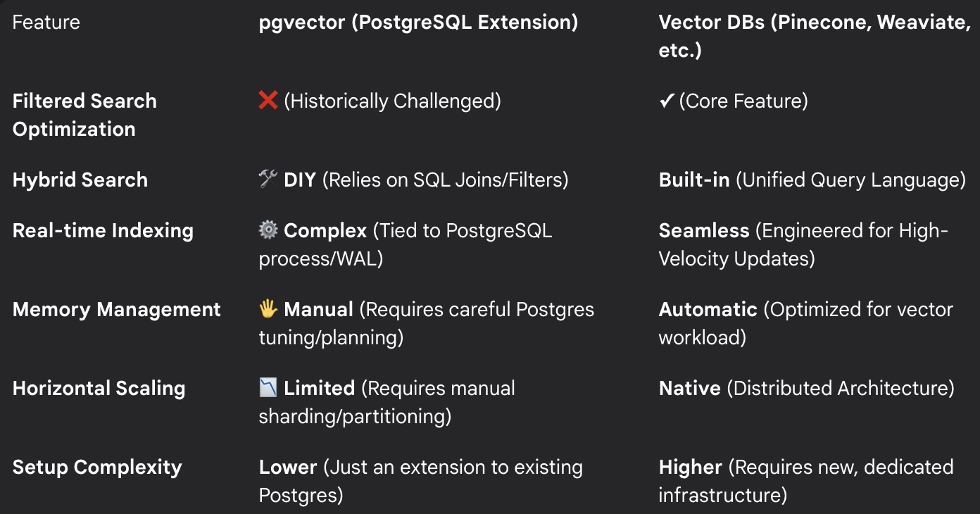Click the downward chart icon beside Limited
The image size is (980, 514).
[268, 389]
